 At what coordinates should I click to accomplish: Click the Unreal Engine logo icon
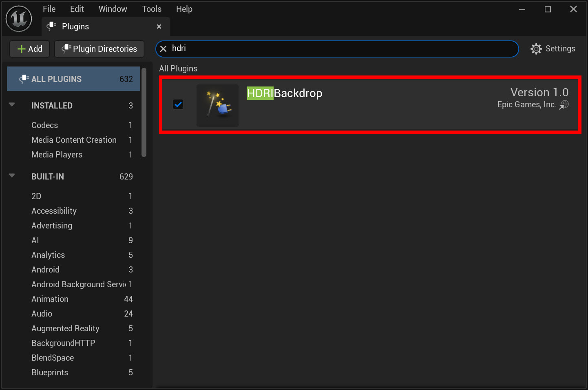pyautogui.click(x=19, y=19)
